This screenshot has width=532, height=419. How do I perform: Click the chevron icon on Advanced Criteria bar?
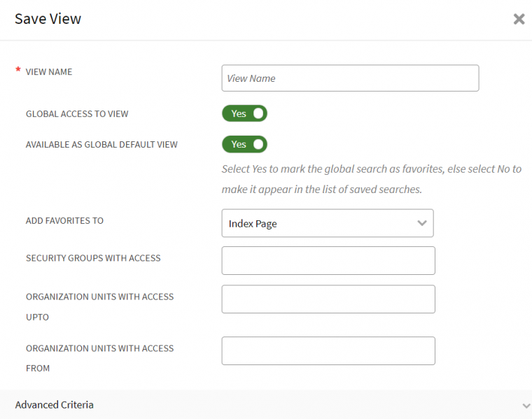pos(526,405)
